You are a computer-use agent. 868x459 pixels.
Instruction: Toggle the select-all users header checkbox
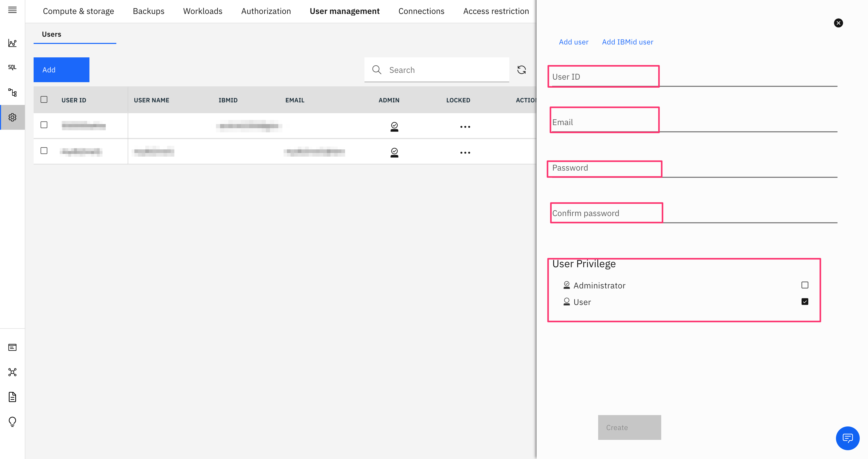coord(44,100)
